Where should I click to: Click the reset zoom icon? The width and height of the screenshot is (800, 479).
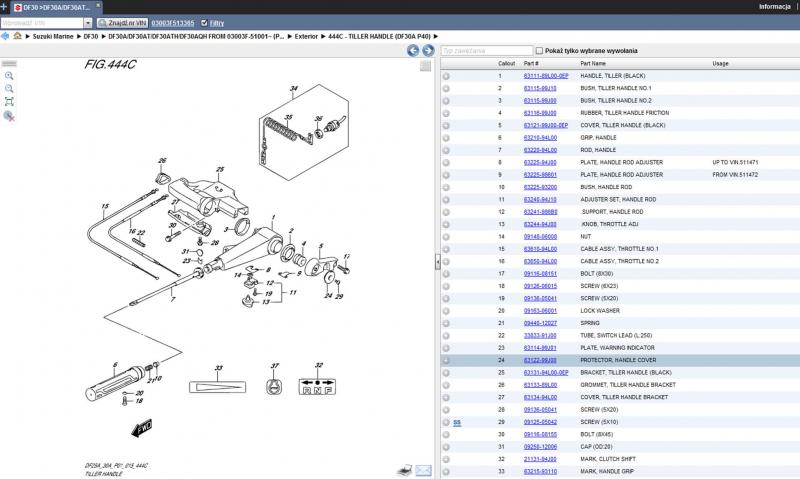click(9, 116)
